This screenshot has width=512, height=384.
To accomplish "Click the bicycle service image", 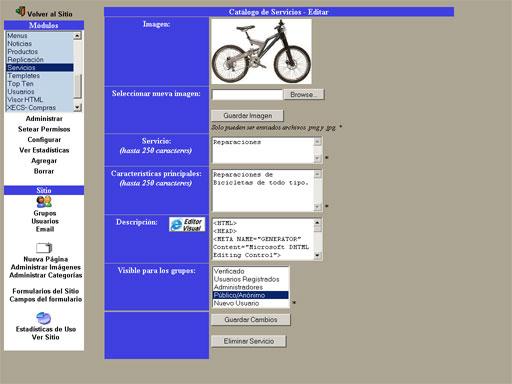I will (x=262, y=51).
